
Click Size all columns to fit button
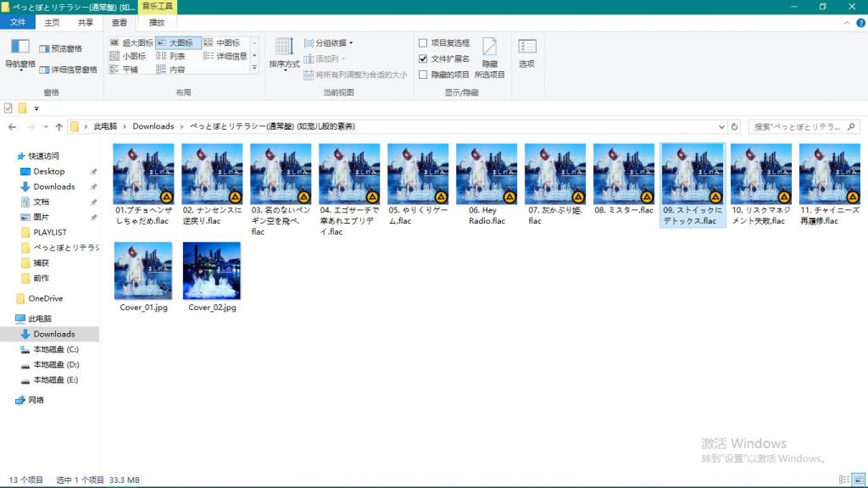coord(355,75)
